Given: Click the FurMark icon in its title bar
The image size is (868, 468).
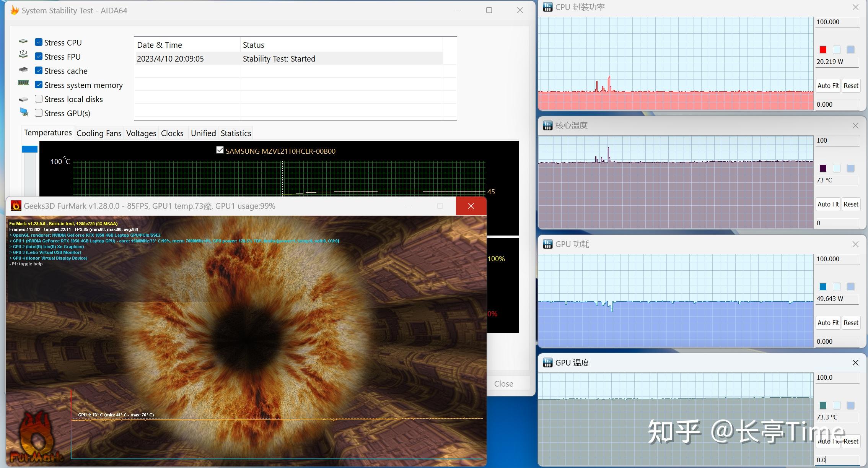Looking at the screenshot, I should tap(16, 206).
